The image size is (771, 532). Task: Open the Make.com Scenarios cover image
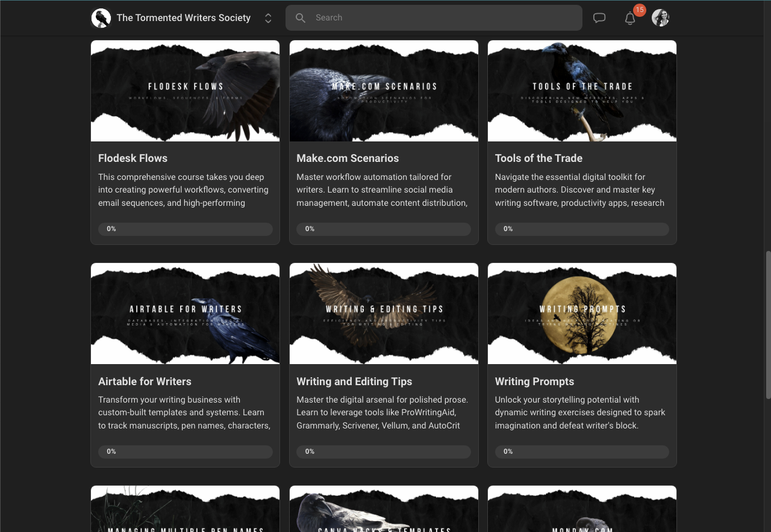click(x=384, y=91)
